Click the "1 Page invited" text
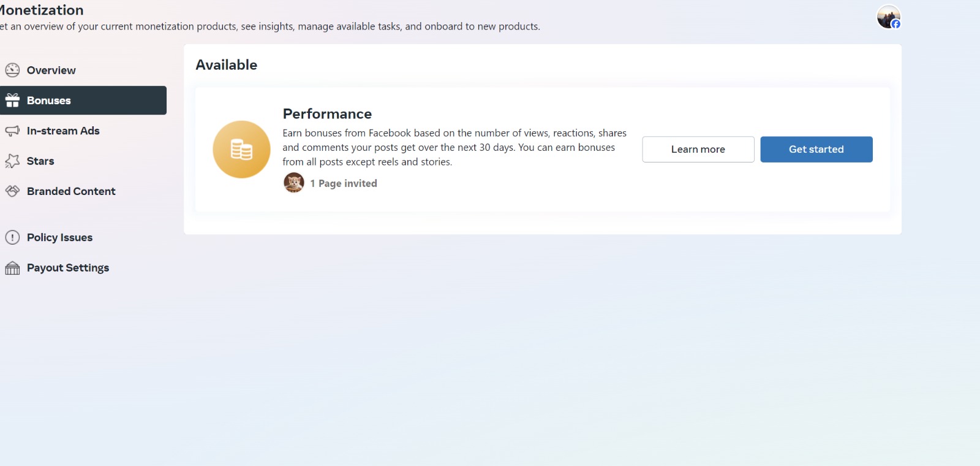Screen dimensions: 980x466 tap(344, 183)
